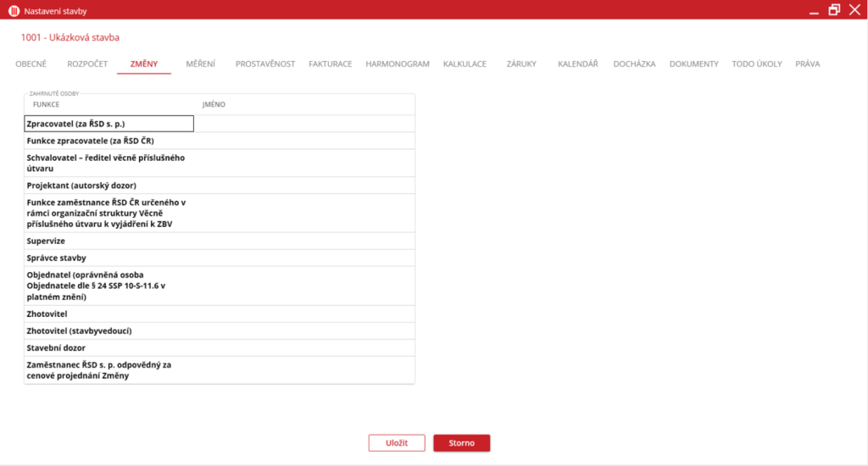The width and height of the screenshot is (868, 466).
Task: Switch to the HARMONOGRAM tab
Action: (398, 64)
